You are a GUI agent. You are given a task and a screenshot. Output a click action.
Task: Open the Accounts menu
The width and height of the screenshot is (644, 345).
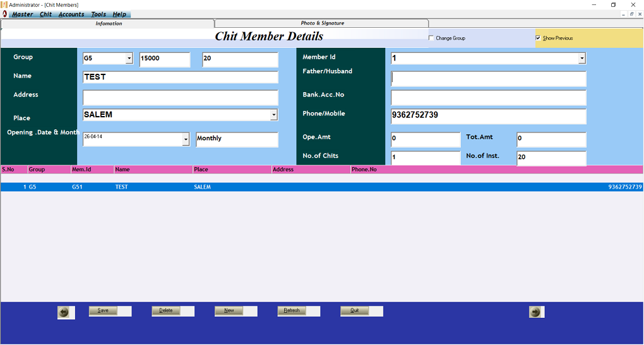pos(71,14)
